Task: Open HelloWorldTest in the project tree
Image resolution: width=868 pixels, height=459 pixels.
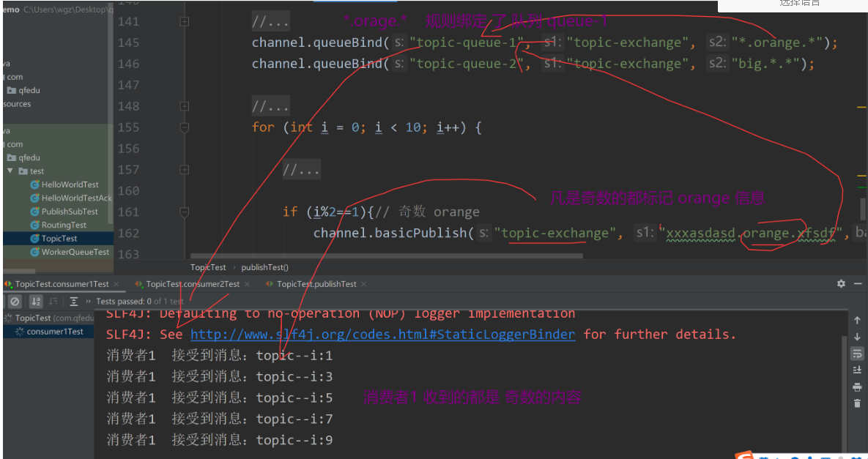Action: click(x=70, y=184)
